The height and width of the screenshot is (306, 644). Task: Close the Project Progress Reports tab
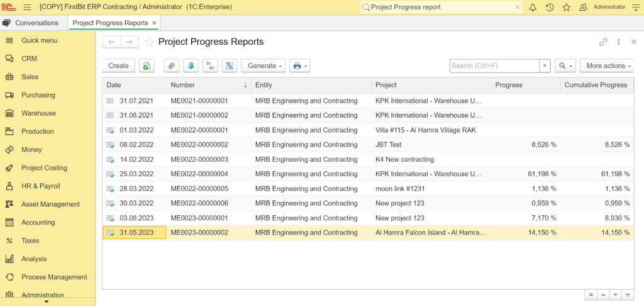[155, 23]
